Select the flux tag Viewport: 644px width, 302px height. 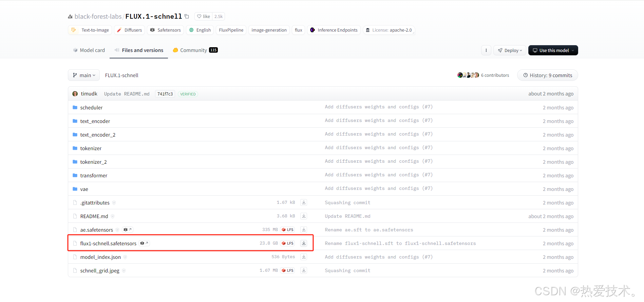(299, 30)
